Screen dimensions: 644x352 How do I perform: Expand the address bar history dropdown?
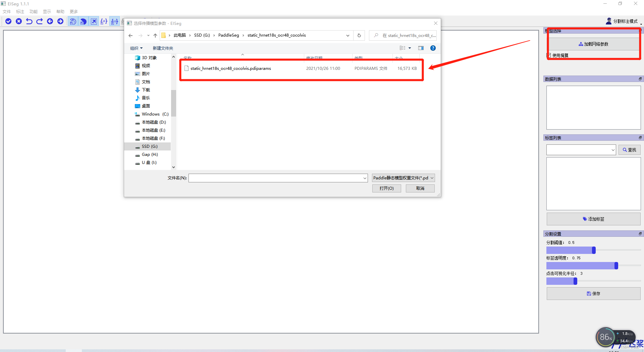348,35
